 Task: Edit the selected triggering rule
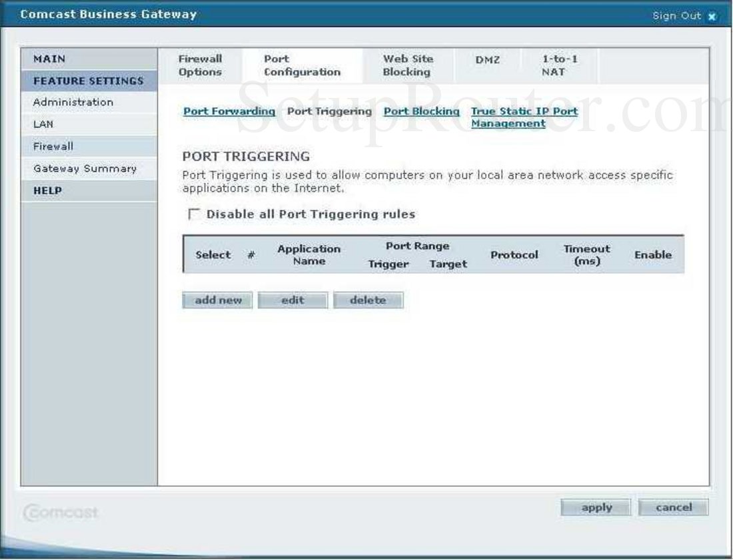(293, 300)
